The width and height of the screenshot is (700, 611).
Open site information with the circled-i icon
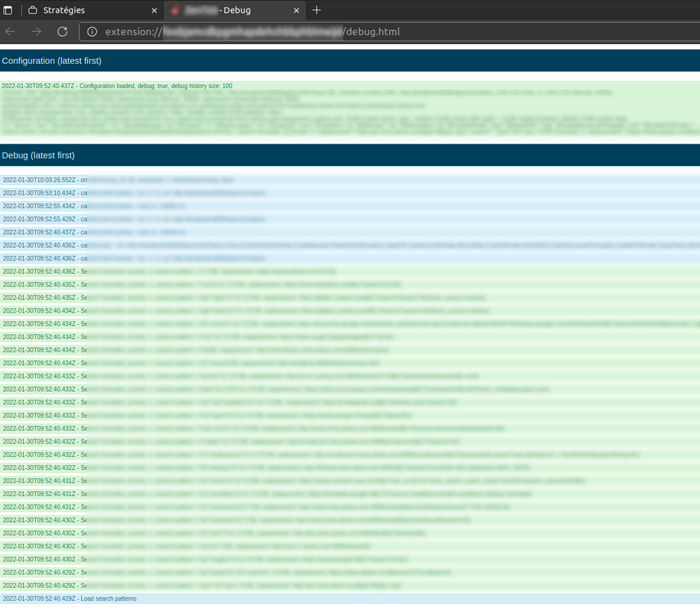(91, 32)
